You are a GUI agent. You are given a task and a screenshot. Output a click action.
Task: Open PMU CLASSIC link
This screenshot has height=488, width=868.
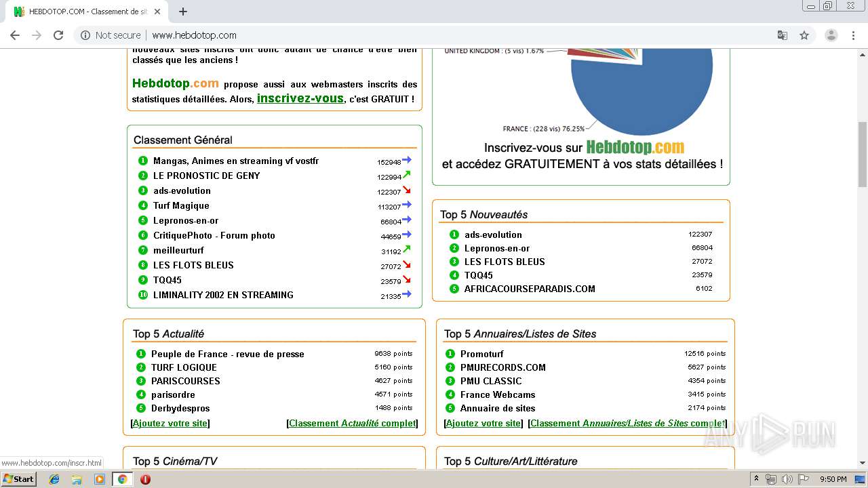491,381
